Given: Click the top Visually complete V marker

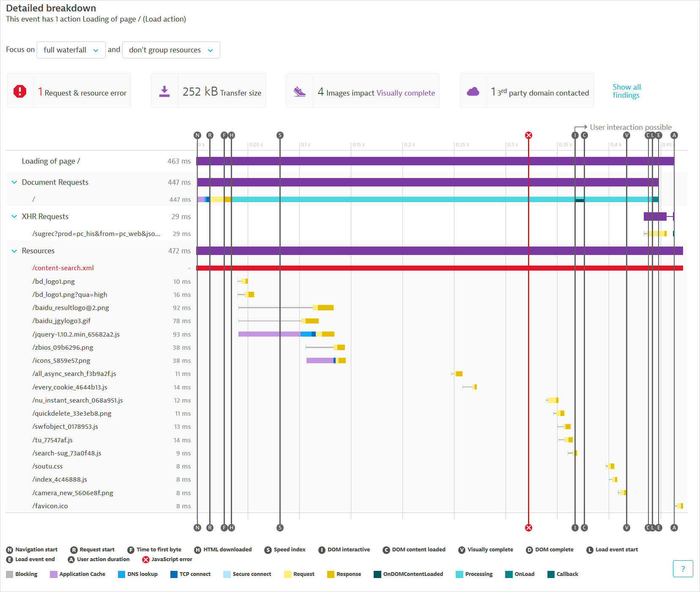Looking at the screenshot, I should [626, 135].
